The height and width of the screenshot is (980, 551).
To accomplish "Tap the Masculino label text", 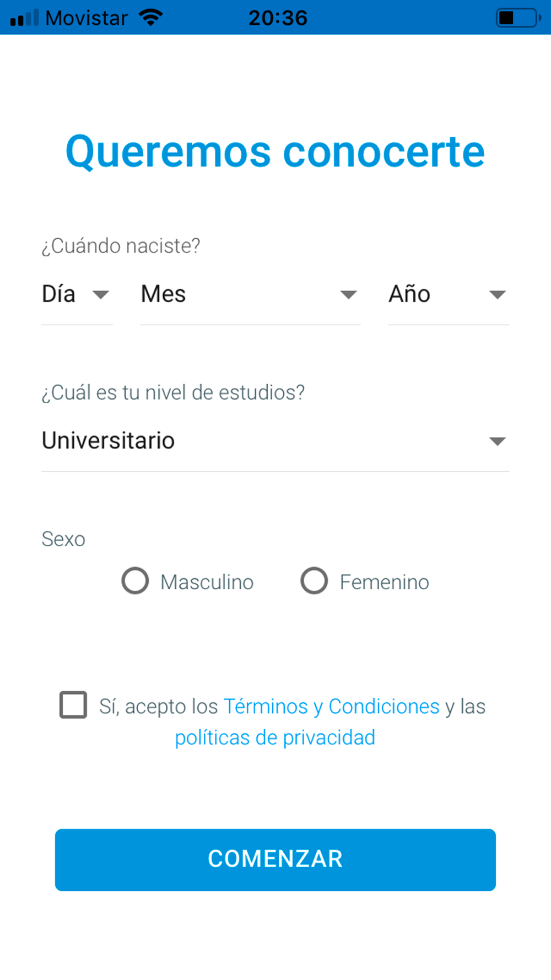I will coord(207,582).
